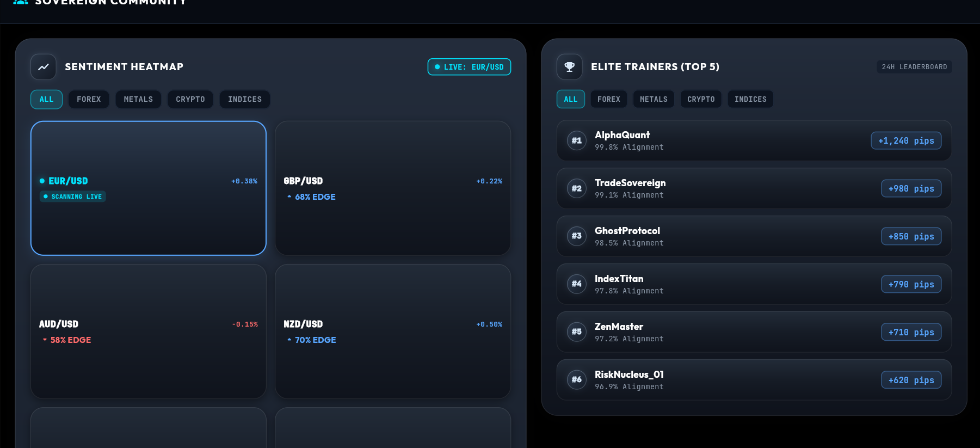Click the down arrow beside 58% EDGE

click(x=45, y=340)
